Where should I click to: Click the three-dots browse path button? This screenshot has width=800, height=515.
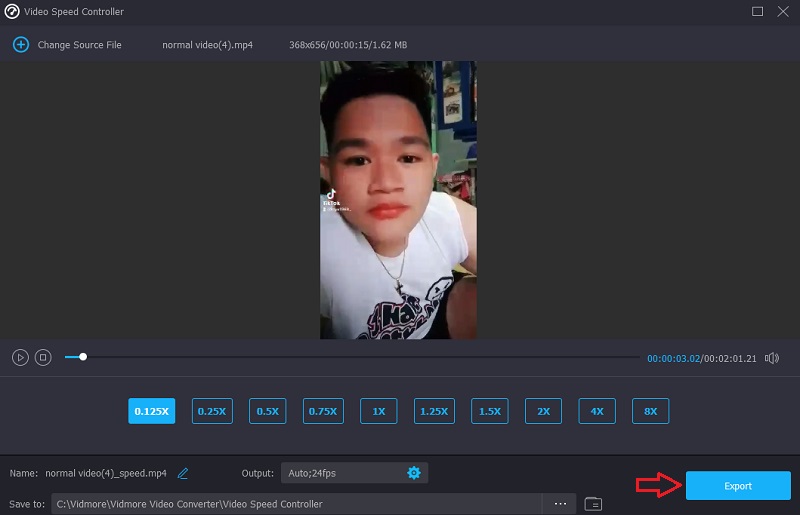[560, 503]
